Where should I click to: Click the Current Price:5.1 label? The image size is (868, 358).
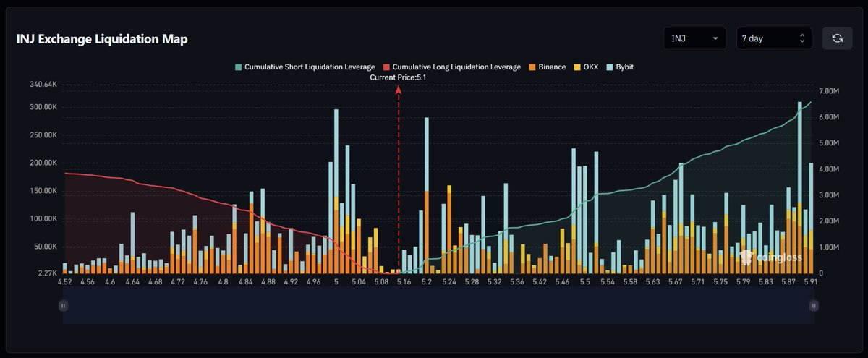pos(398,77)
